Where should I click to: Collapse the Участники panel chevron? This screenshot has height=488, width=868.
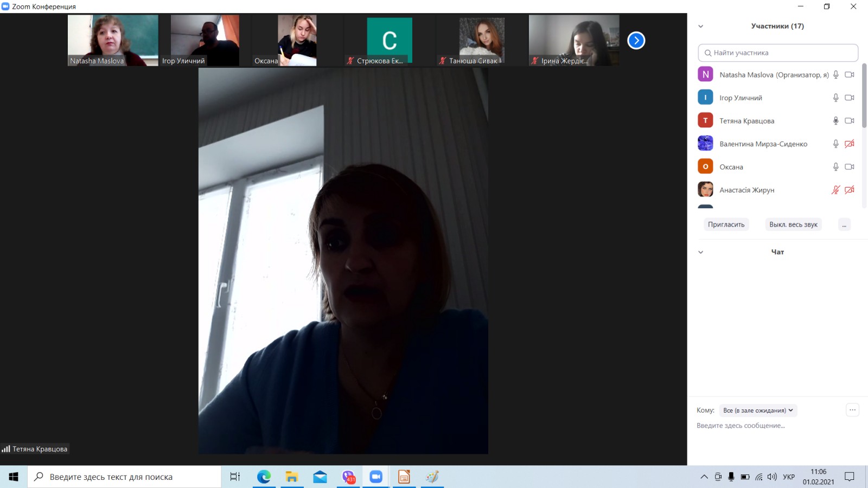[700, 26]
